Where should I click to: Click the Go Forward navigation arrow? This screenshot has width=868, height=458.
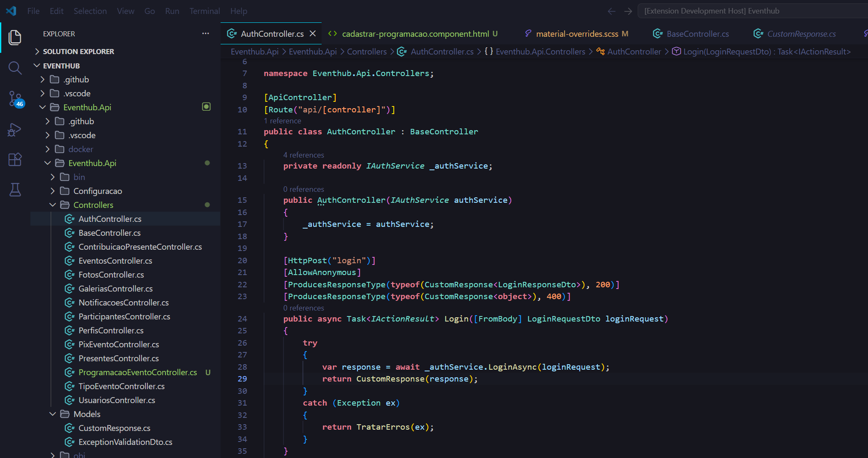tap(628, 11)
